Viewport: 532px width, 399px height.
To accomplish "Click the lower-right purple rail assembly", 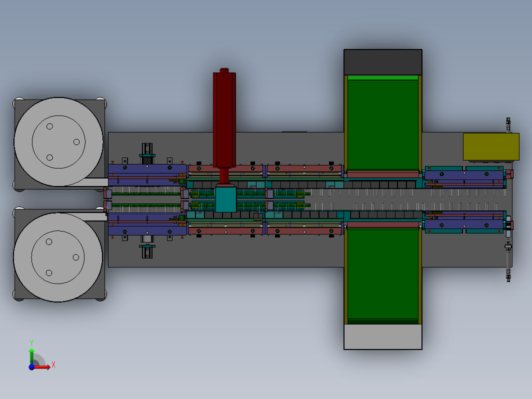I will pos(464,223).
